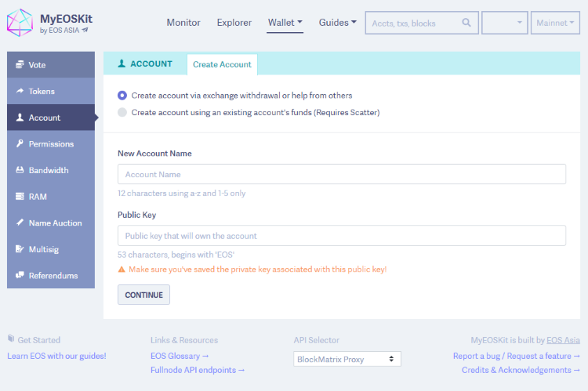Click the Referendums icon in sidebar

(x=20, y=275)
